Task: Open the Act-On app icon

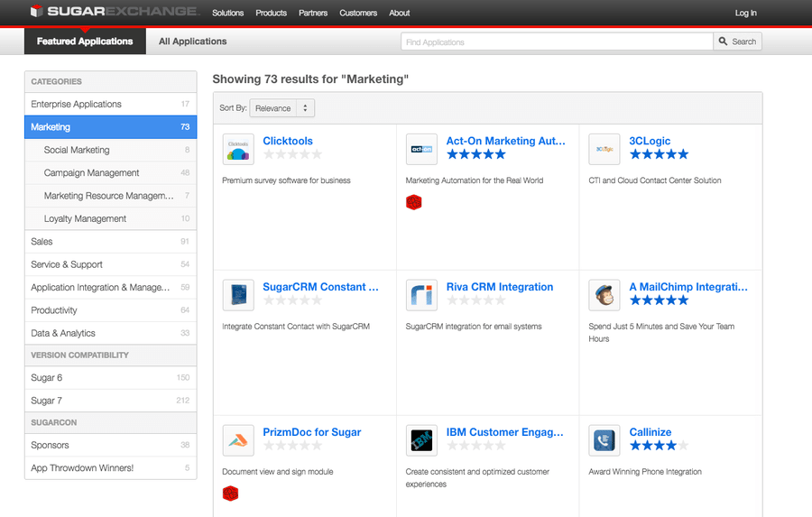Action: click(x=421, y=149)
